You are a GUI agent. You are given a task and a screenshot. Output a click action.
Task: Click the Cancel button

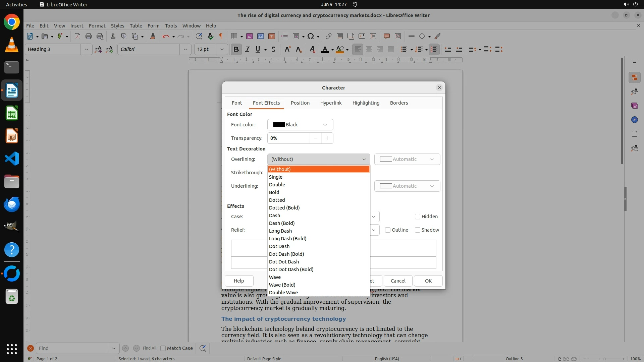398,281
